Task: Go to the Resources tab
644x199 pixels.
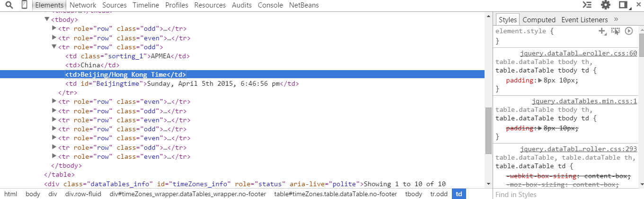Action: pyautogui.click(x=210, y=5)
